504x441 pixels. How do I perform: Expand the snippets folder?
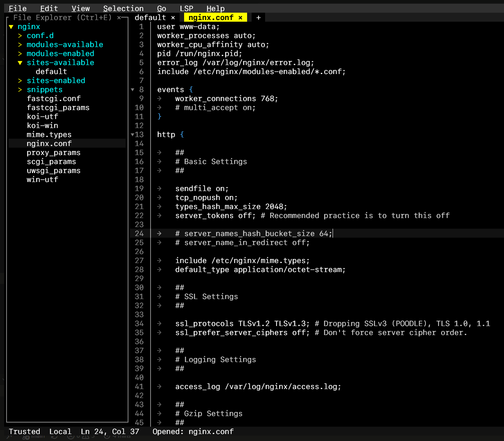20,90
